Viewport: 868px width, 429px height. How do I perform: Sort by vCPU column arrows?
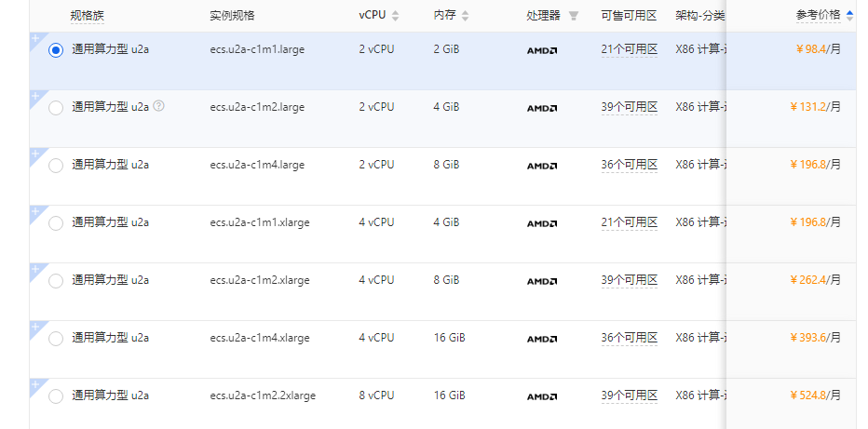point(395,16)
